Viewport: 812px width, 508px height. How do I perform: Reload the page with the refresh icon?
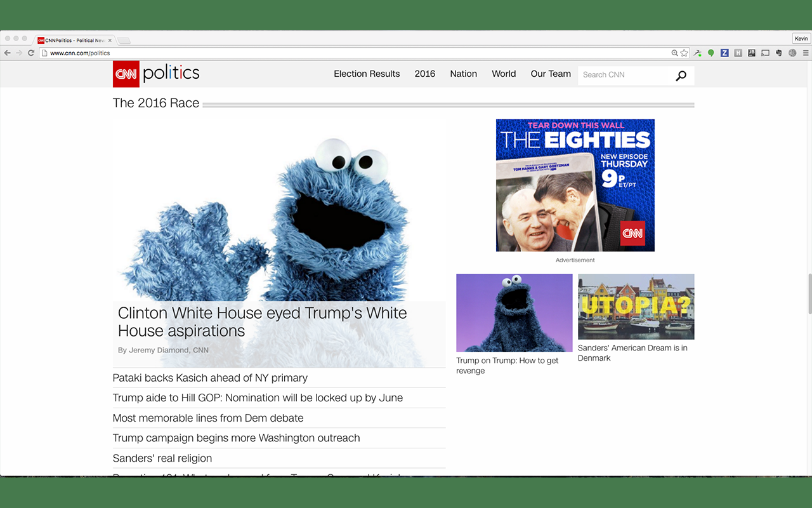(x=30, y=53)
